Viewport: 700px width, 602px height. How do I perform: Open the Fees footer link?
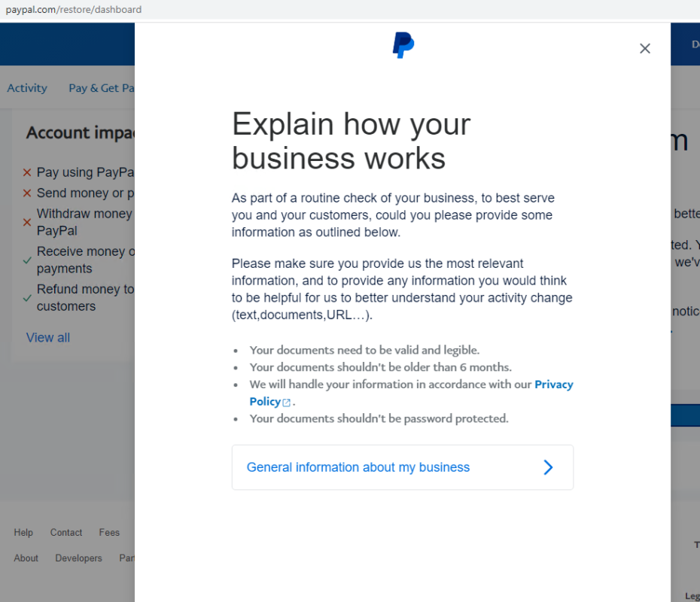109,532
